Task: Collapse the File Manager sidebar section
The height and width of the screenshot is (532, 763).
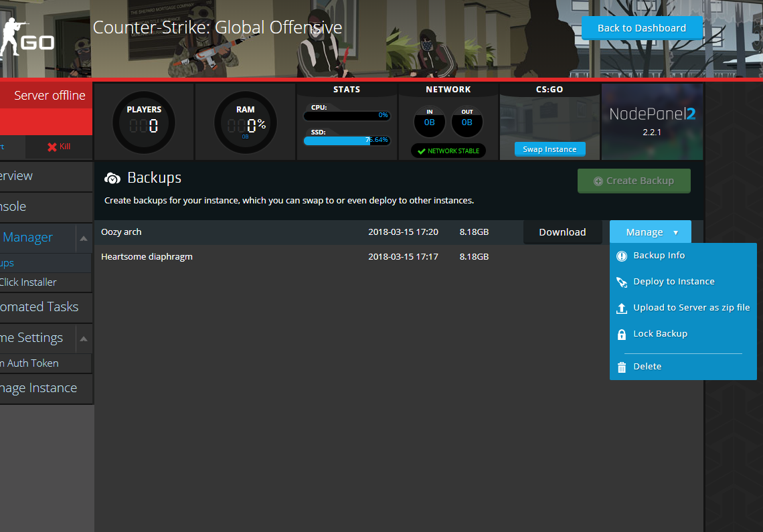Action: coord(83,238)
